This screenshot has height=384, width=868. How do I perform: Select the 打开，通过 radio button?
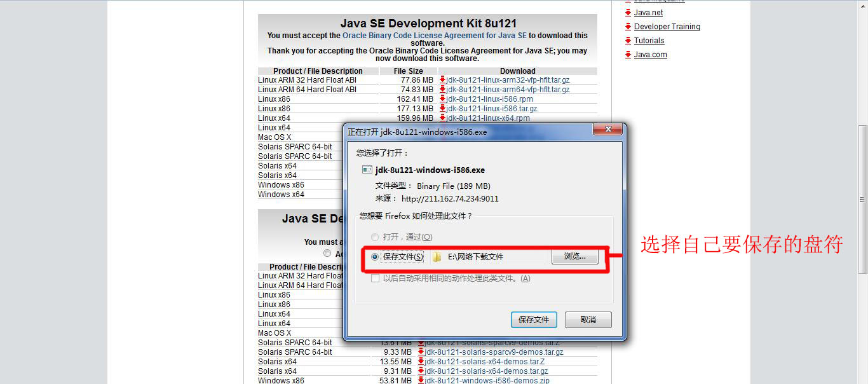[x=375, y=237]
